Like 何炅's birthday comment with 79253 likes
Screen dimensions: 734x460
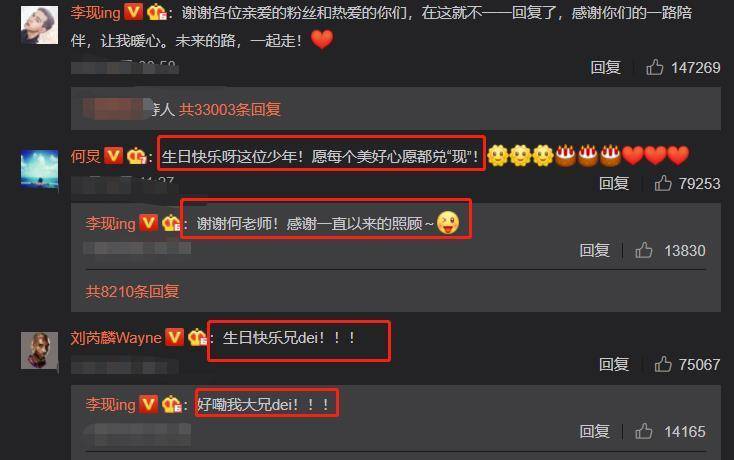click(x=663, y=183)
